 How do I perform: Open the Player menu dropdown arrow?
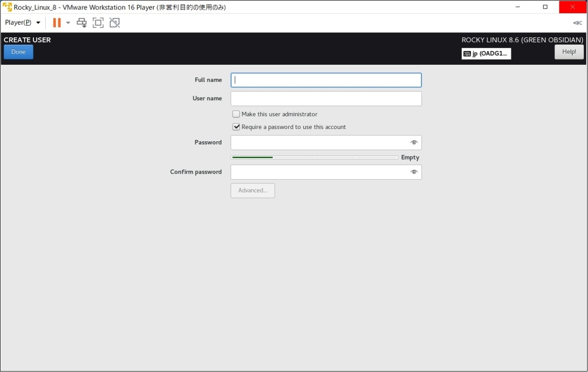pos(38,23)
